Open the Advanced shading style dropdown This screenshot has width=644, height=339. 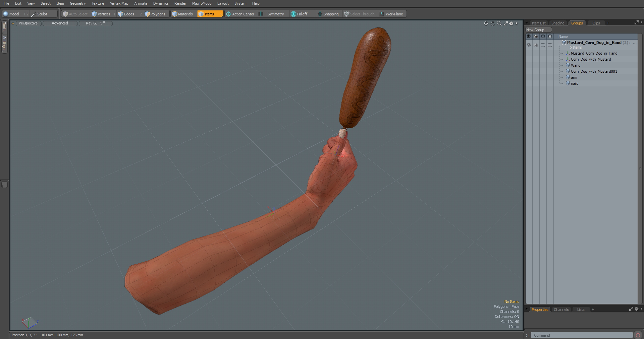point(60,23)
